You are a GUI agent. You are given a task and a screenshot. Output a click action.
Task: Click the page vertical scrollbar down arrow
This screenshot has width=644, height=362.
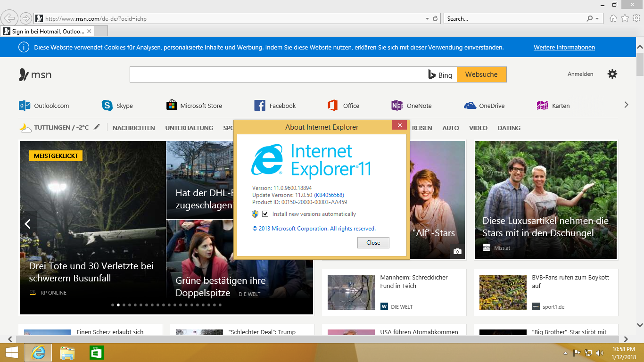[x=640, y=325]
